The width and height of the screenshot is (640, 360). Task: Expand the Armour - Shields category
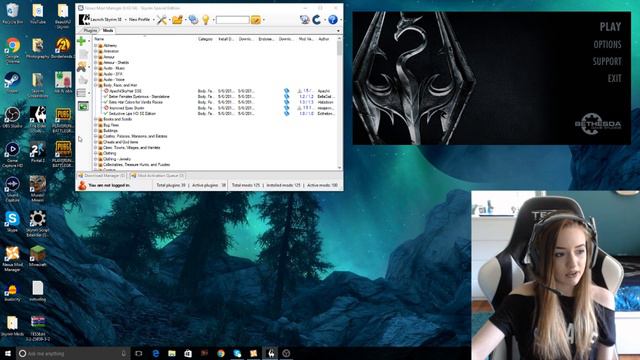[x=96, y=62]
